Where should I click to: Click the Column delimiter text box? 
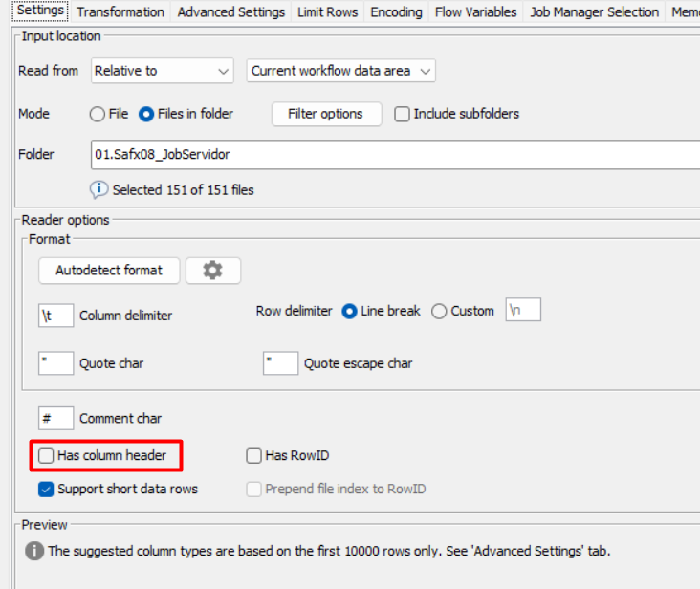click(x=55, y=315)
